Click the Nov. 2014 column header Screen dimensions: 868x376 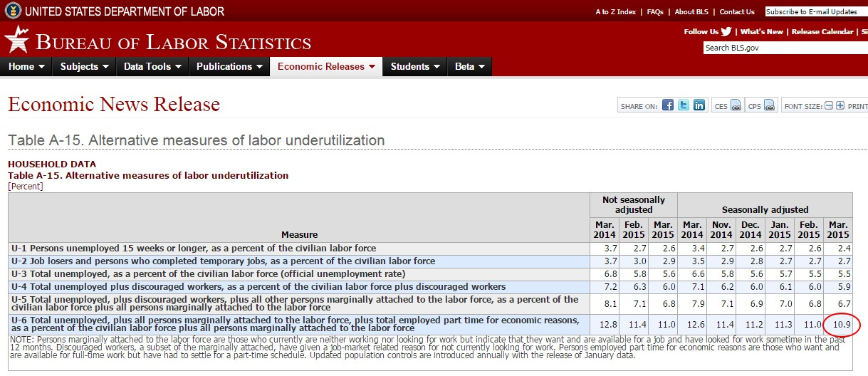pyautogui.click(x=721, y=229)
